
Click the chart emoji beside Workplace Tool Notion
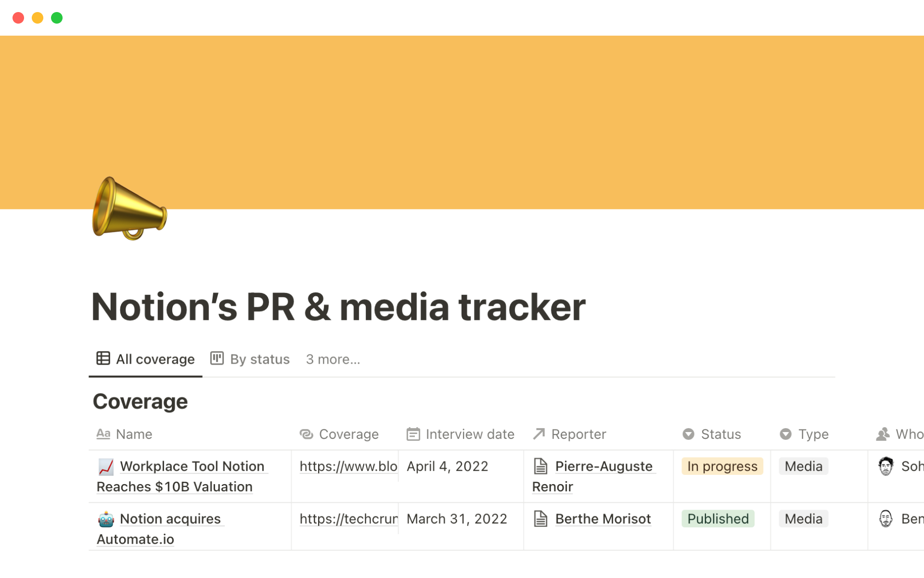(x=106, y=466)
